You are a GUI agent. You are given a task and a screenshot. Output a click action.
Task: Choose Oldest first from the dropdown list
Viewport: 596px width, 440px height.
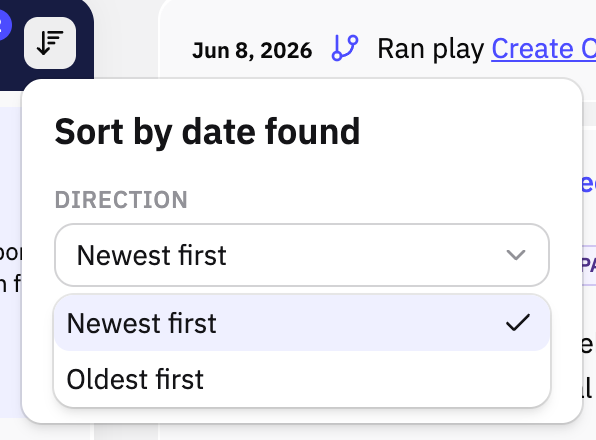point(302,379)
